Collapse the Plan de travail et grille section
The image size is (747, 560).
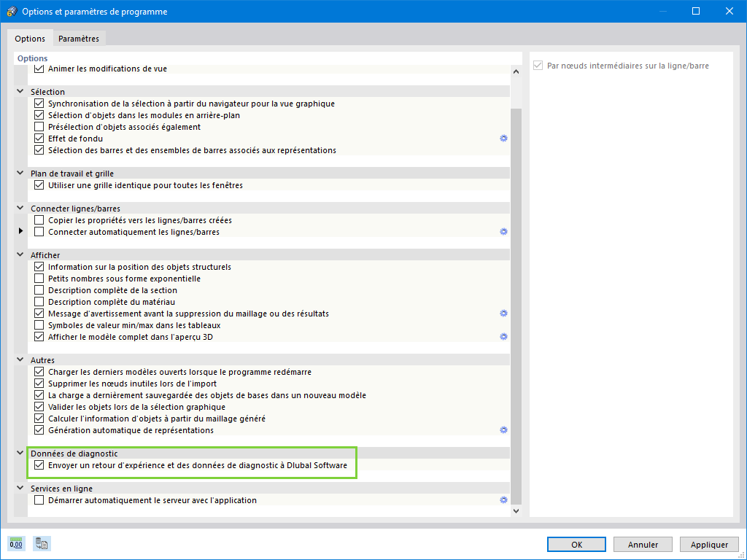click(x=20, y=174)
